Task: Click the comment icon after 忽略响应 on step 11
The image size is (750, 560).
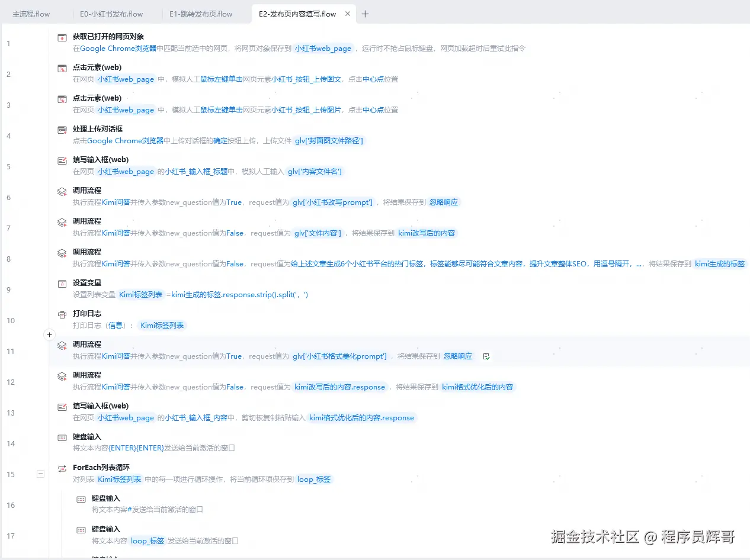Action: tap(486, 356)
